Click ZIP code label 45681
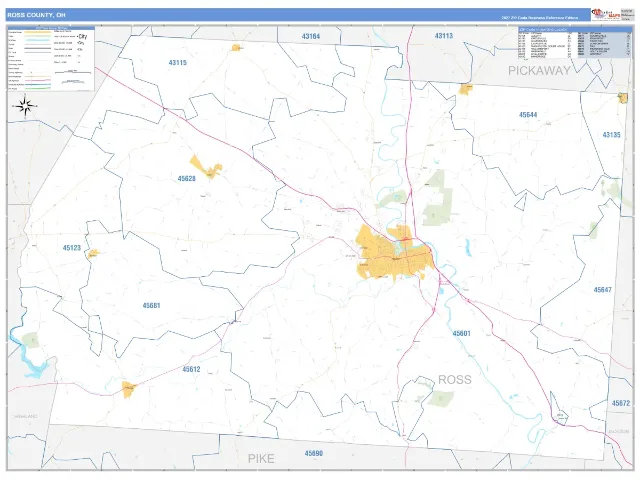The image size is (640, 480). 151,305
